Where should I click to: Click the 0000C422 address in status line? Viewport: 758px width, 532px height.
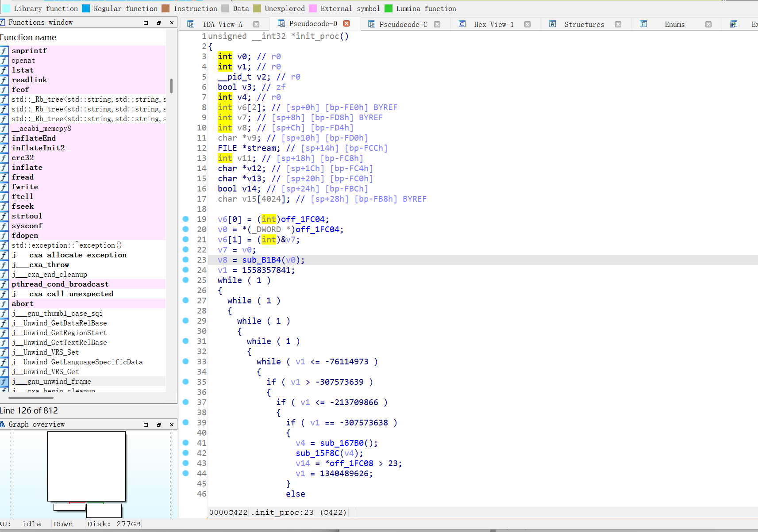228,513
